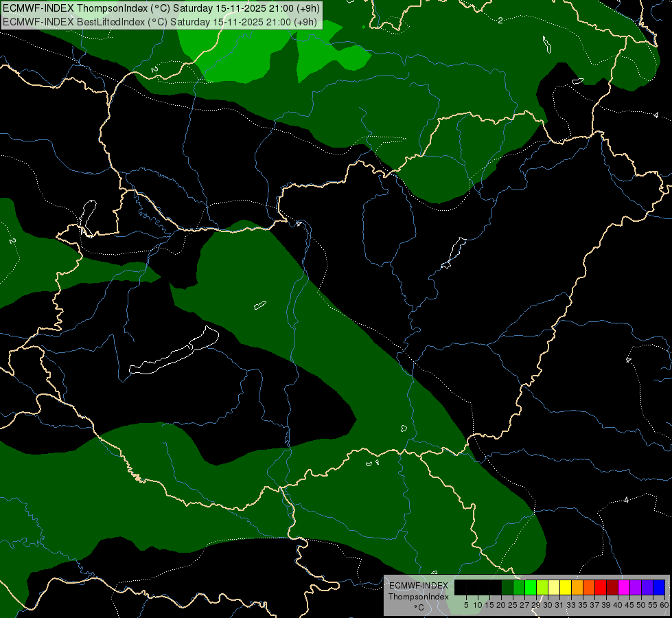
Task: Choose the orange-red 35–37 legend swatch
Action: tap(589, 587)
